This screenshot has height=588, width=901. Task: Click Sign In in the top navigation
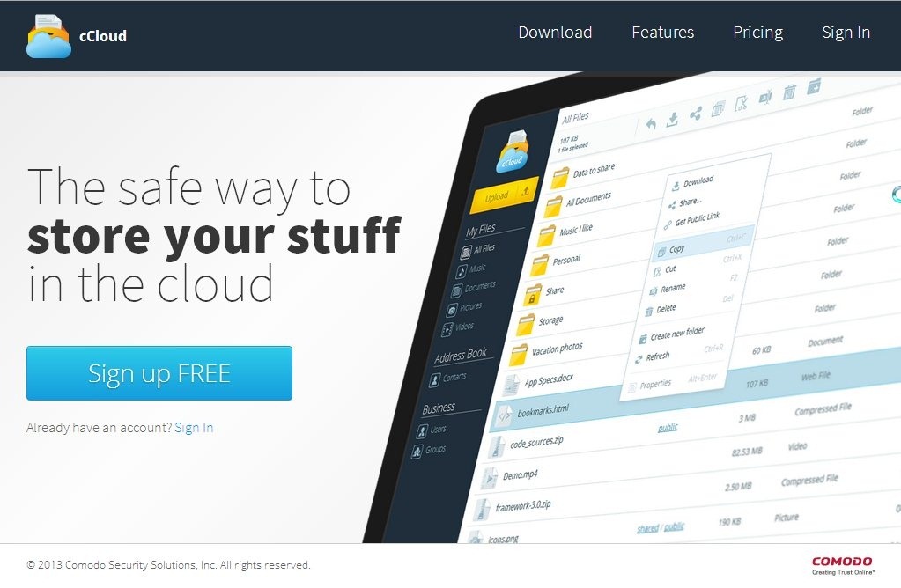[x=846, y=33]
